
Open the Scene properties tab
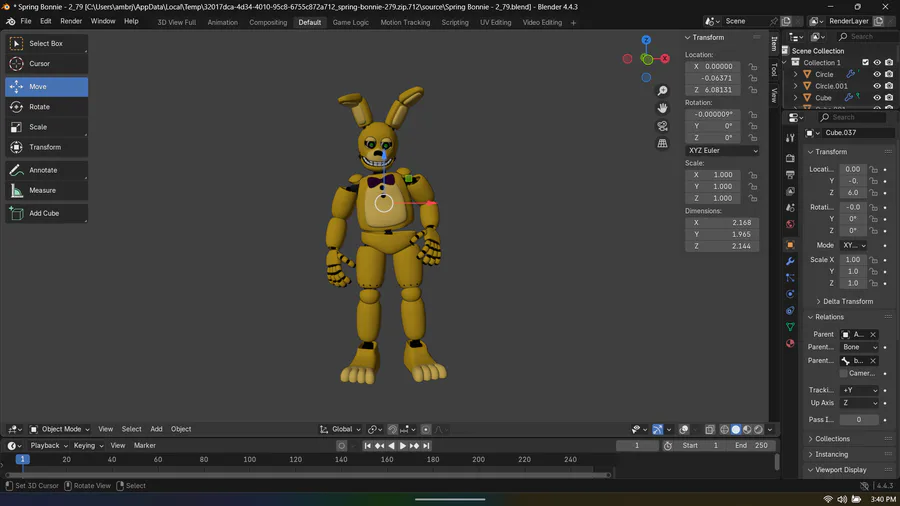click(790, 208)
